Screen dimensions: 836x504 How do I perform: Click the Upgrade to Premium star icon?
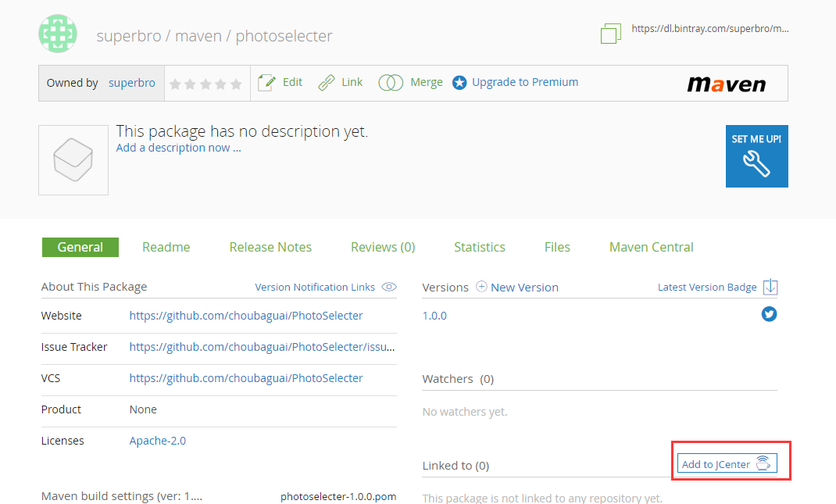[459, 83]
